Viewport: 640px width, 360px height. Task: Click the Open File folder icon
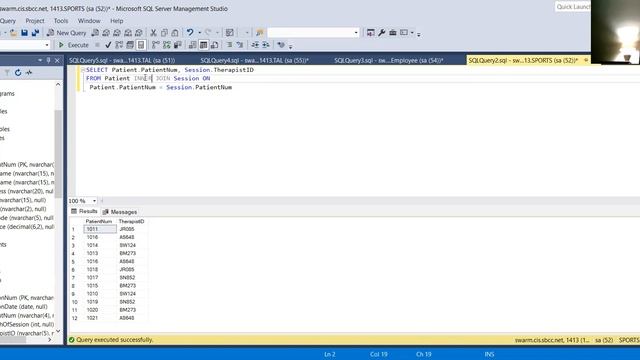click(13, 33)
